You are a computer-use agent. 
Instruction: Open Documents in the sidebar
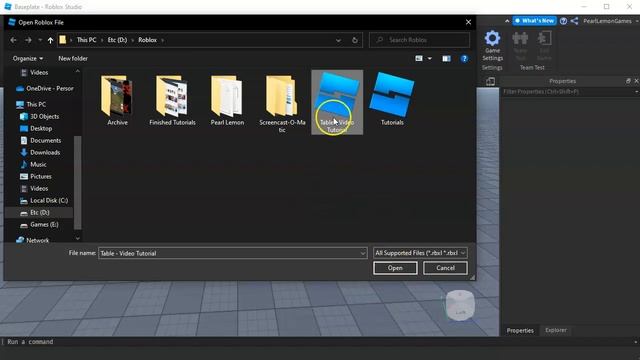pyautogui.click(x=40, y=140)
